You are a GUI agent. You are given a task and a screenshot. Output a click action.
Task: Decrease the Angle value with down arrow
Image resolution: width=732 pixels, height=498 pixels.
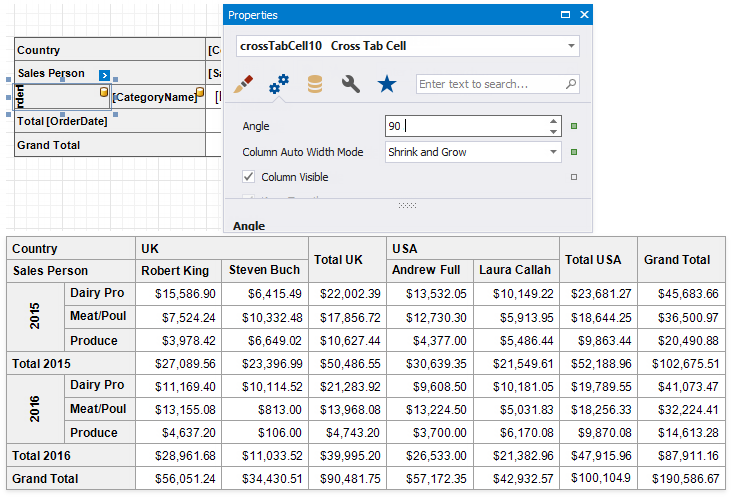pyautogui.click(x=553, y=132)
